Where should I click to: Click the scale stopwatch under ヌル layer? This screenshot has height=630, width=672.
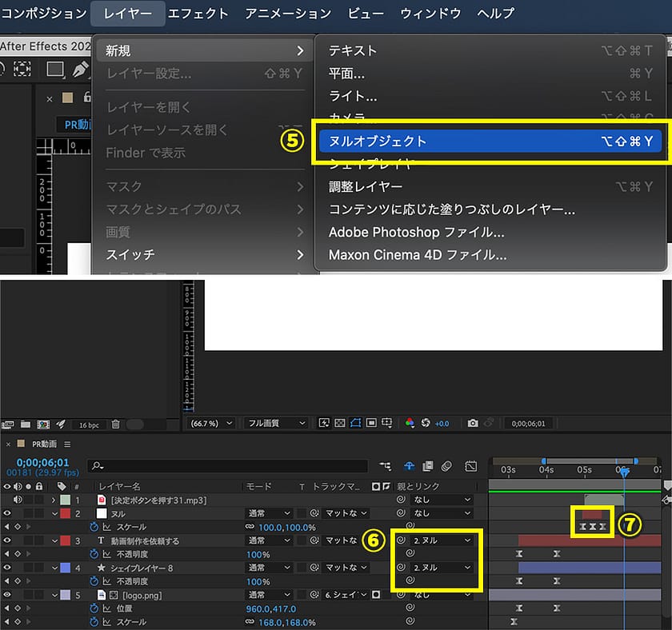[x=93, y=528]
